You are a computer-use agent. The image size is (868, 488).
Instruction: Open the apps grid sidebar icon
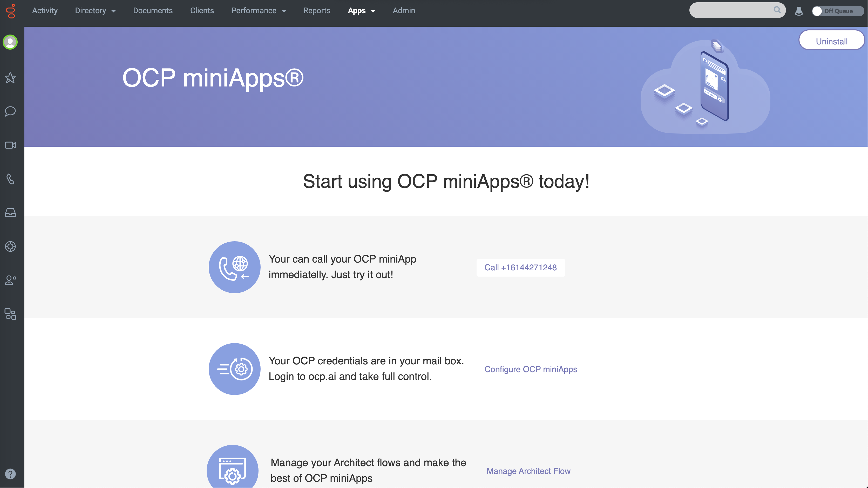tap(10, 314)
